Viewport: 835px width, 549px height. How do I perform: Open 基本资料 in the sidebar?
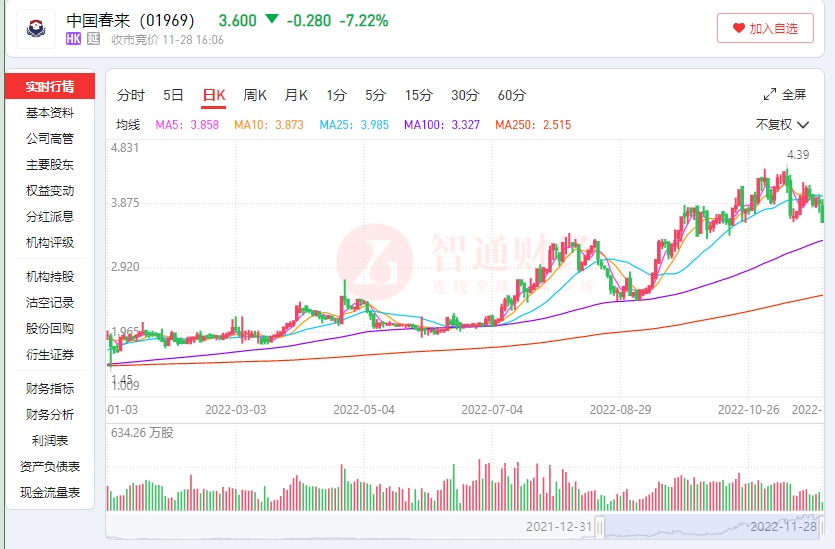coord(50,113)
